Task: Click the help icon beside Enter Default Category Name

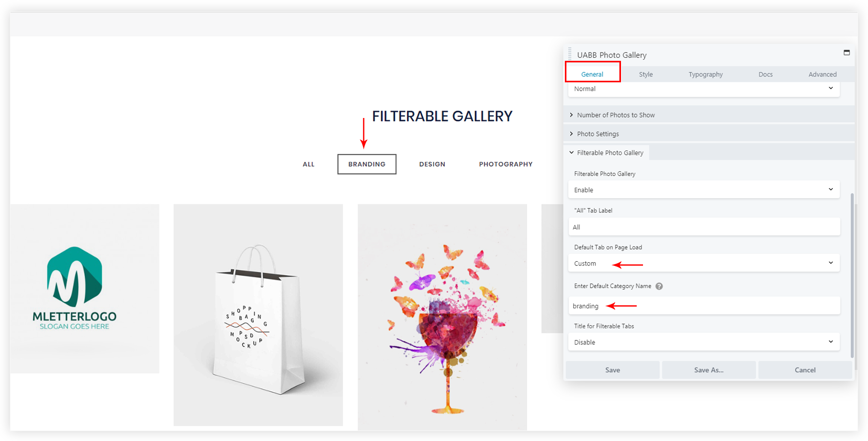Action: click(659, 286)
